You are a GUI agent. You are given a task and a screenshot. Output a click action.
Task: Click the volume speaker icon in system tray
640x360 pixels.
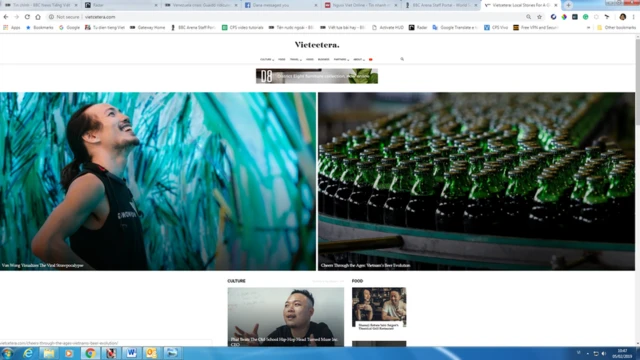pyautogui.click(x=604, y=353)
